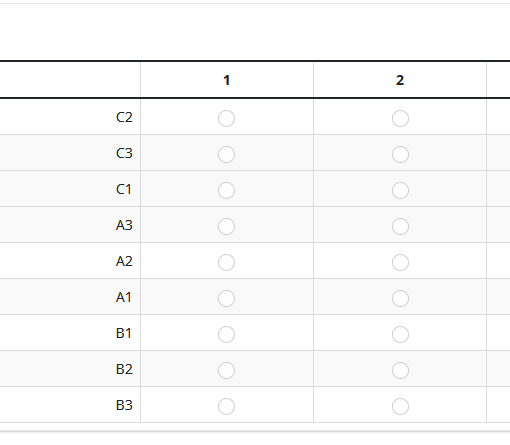Select option 1 for row B1
The width and height of the screenshot is (510, 445).
(x=226, y=334)
